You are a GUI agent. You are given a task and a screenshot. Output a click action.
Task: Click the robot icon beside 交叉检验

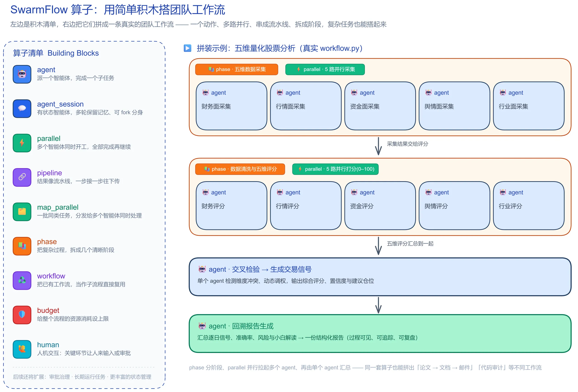point(202,269)
